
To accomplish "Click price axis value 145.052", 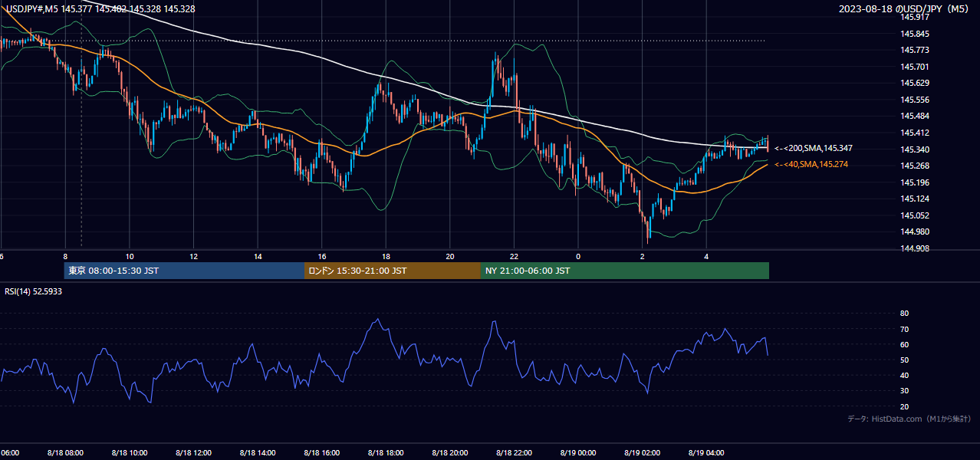I will click(915, 215).
